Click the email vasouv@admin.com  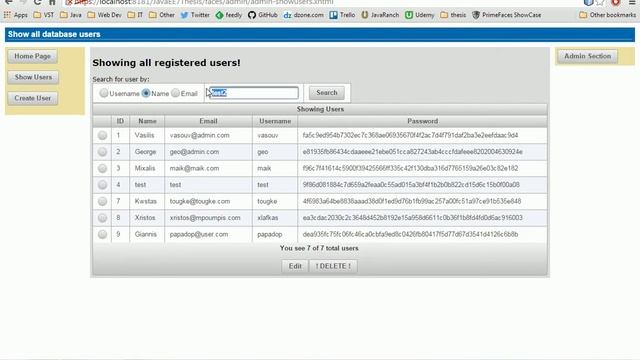click(x=200, y=135)
